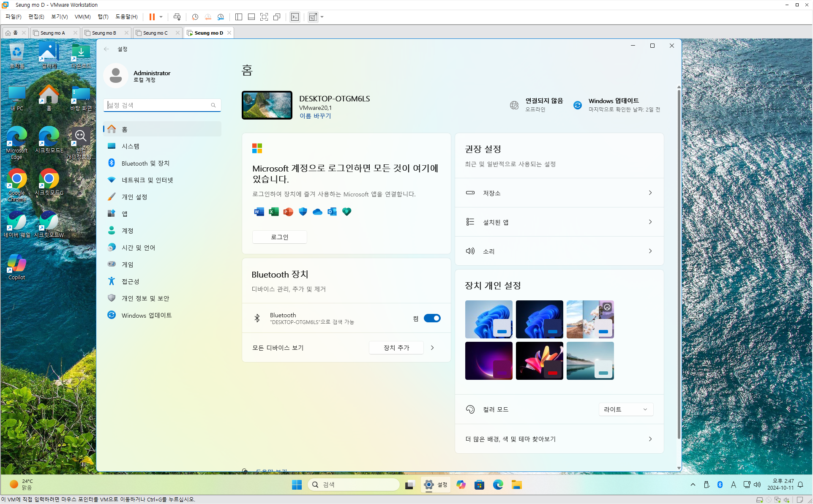Screen dimensions: 813x504
Task: Select the dark Windows bloom theme thumbnail
Action: 539,319
